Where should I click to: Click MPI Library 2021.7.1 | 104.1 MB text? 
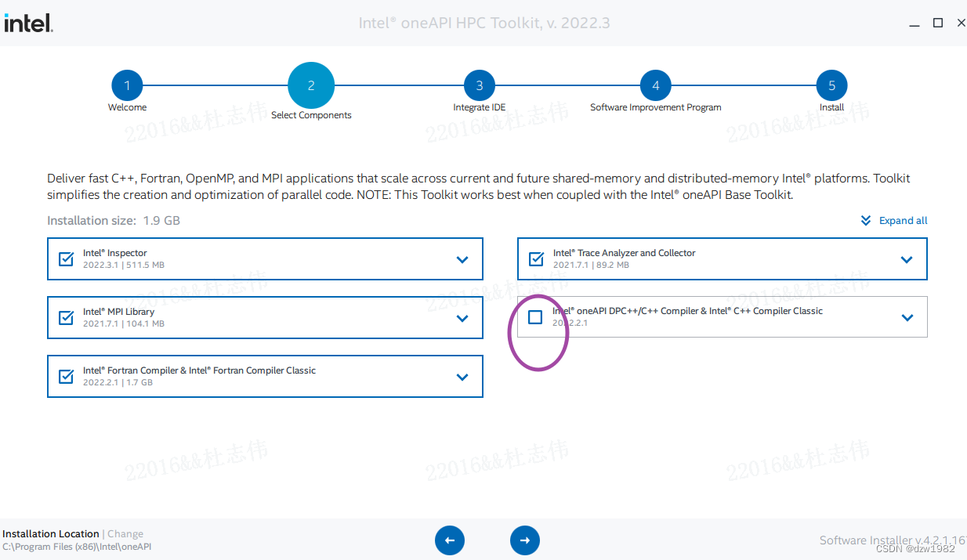(124, 324)
